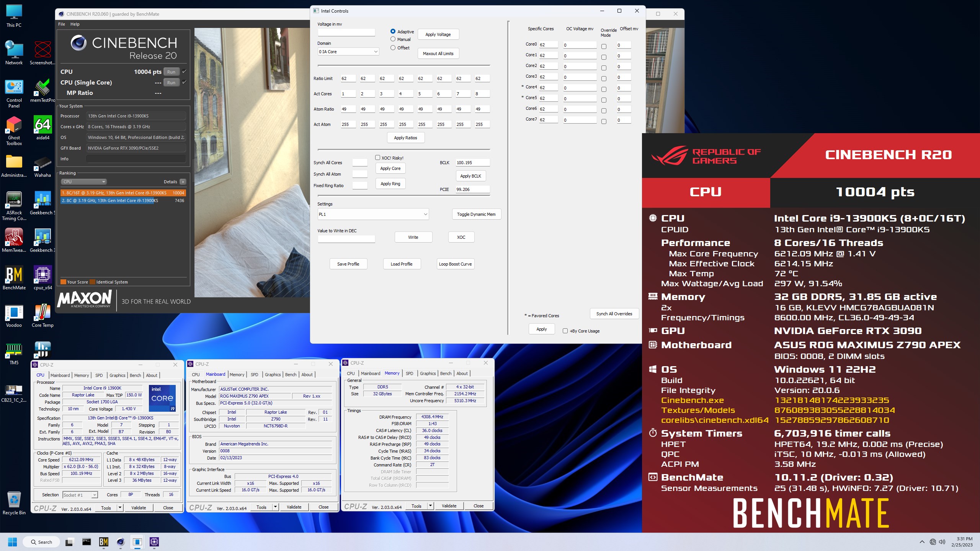Open the Wahaha desktop shortcut
The height and width of the screenshot is (551, 980).
pyautogui.click(x=42, y=166)
